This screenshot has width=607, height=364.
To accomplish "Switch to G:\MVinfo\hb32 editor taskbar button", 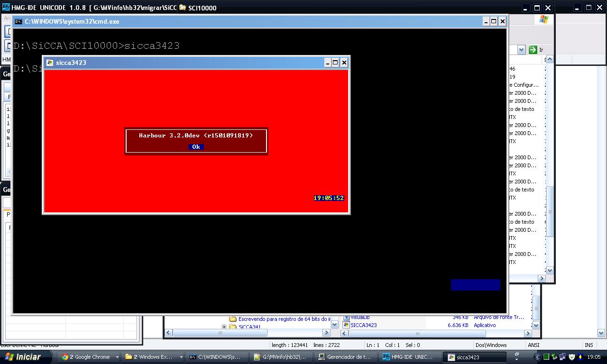I will click(x=282, y=357).
